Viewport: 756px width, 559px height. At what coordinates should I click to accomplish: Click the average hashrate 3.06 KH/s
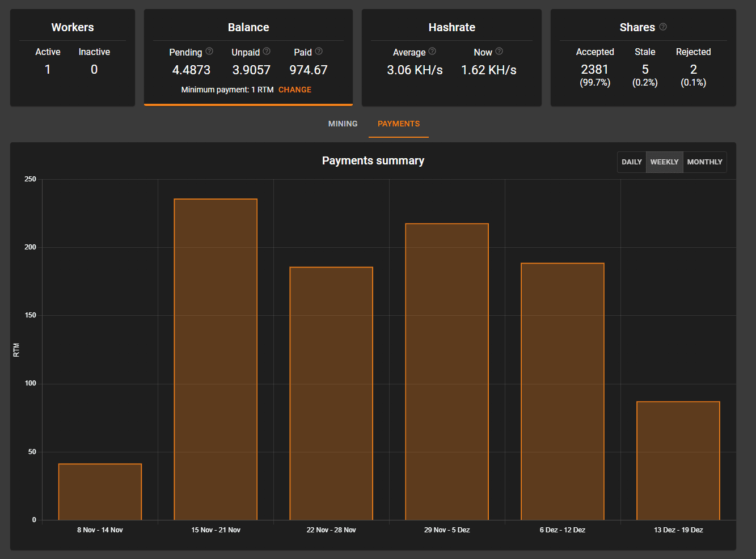(415, 70)
